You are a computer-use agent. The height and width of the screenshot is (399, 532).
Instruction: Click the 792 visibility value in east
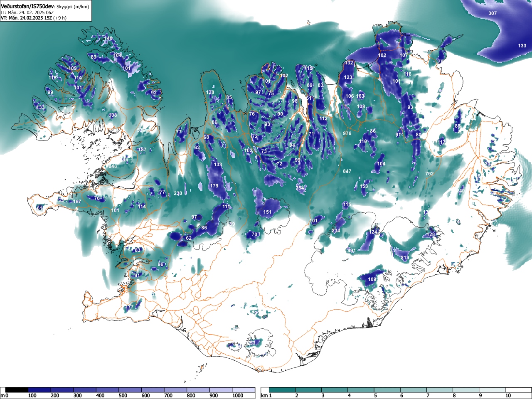[429, 174]
